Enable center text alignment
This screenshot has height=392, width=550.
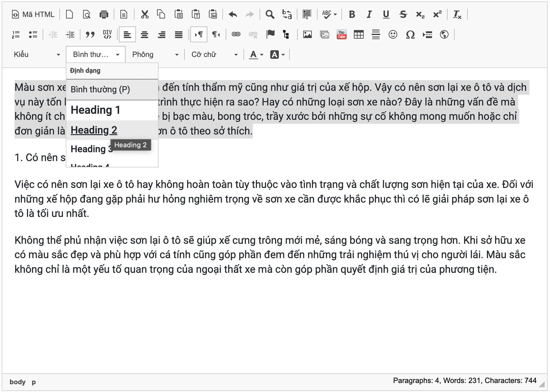point(144,34)
